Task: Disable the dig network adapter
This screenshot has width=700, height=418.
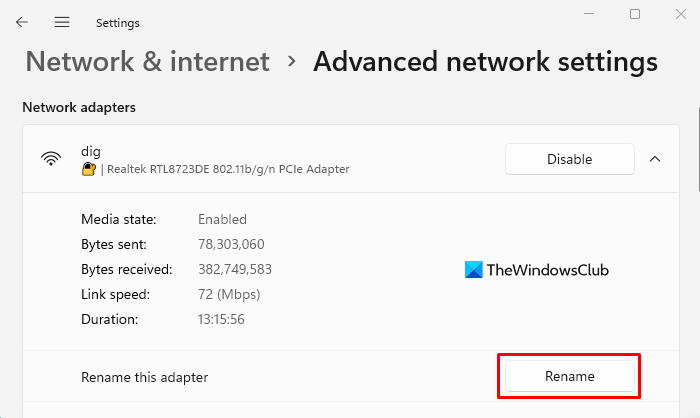Action: click(x=569, y=159)
